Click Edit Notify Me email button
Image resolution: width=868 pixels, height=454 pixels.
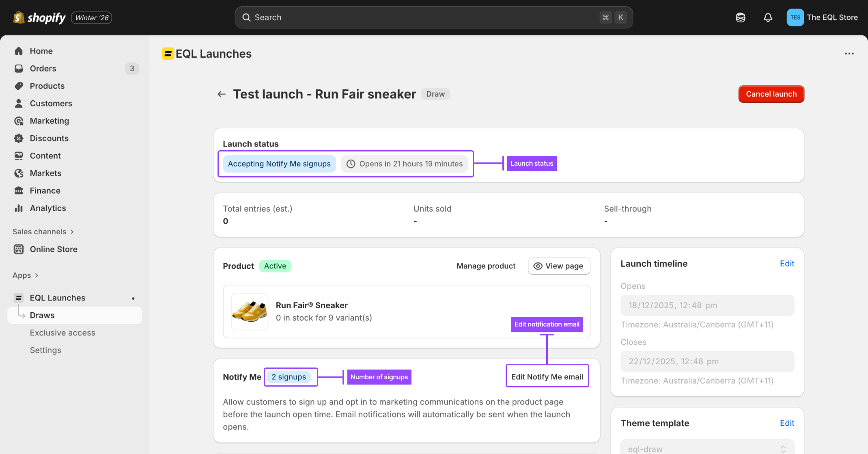(547, 377)
